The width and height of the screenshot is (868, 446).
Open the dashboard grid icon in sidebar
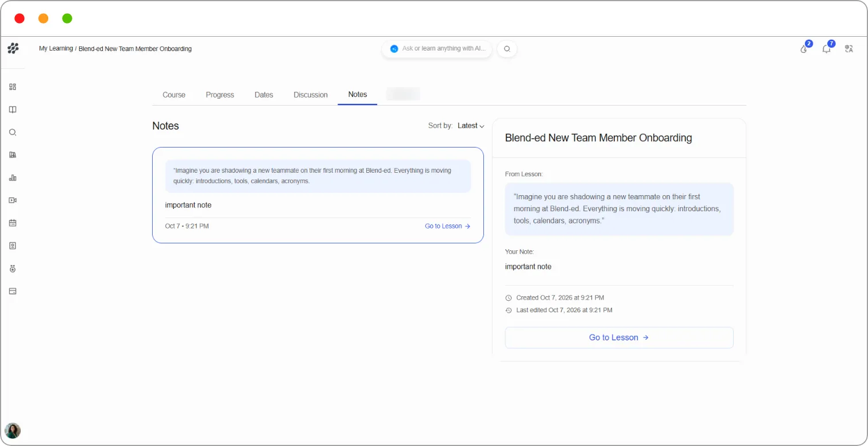coord(13,87)
